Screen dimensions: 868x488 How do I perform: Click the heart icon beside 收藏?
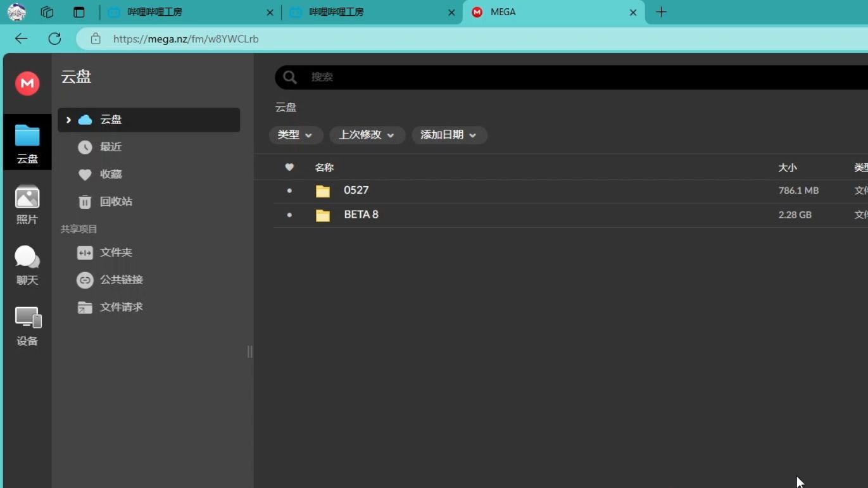coord(85,175)
